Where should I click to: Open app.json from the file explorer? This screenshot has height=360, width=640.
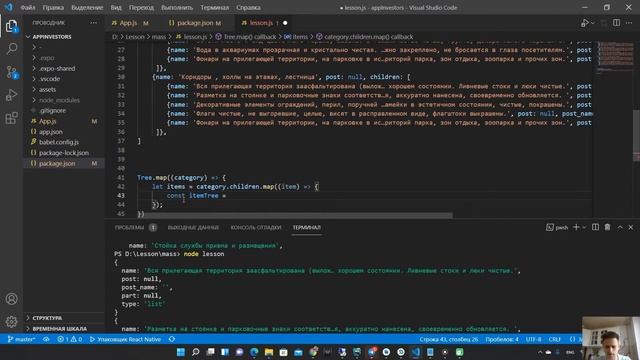point(51,131)
